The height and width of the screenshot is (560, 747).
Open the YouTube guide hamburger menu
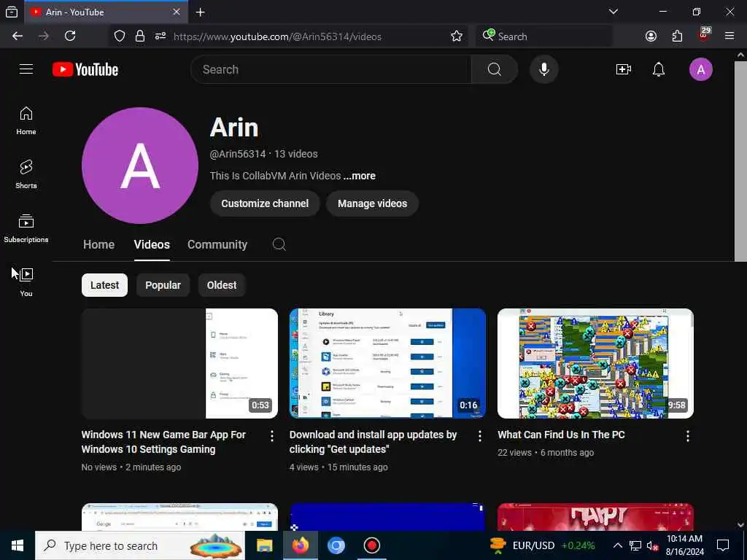26,69
